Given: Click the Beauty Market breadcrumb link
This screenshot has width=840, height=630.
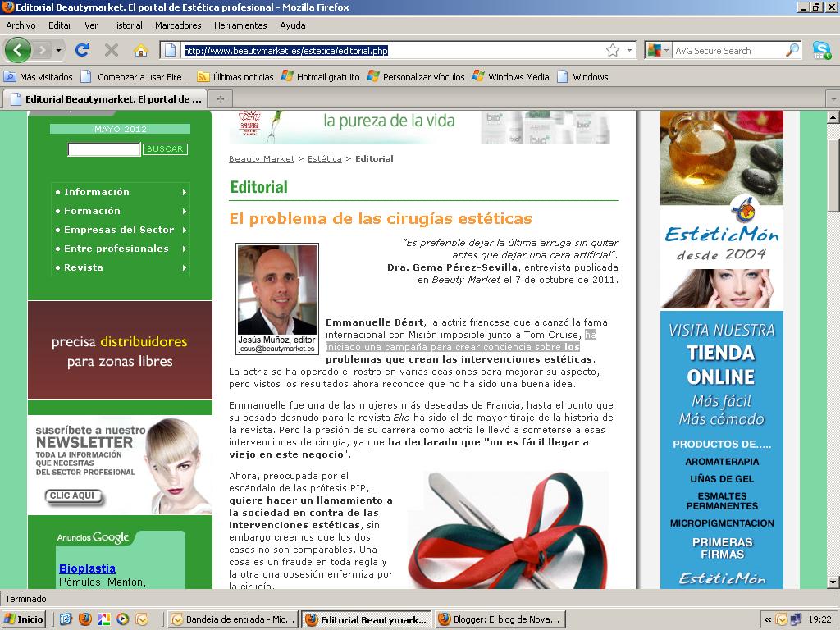Looking at the screenshot, I should (262, 158).
